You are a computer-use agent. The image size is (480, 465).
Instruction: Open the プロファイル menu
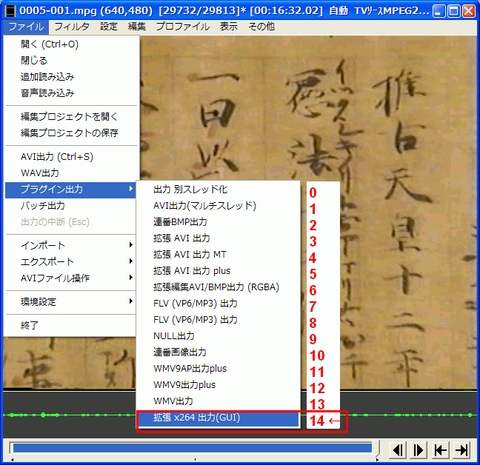[x=183, y=27]
